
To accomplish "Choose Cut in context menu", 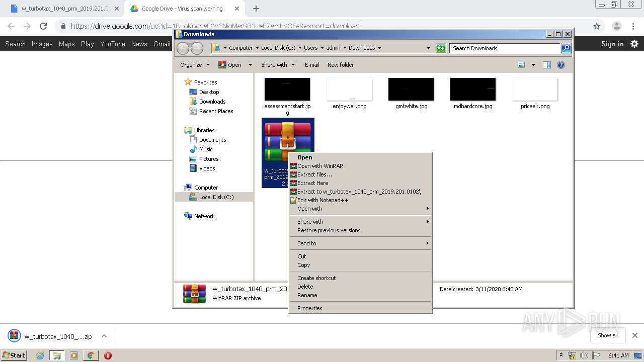I will pos(360,256).
